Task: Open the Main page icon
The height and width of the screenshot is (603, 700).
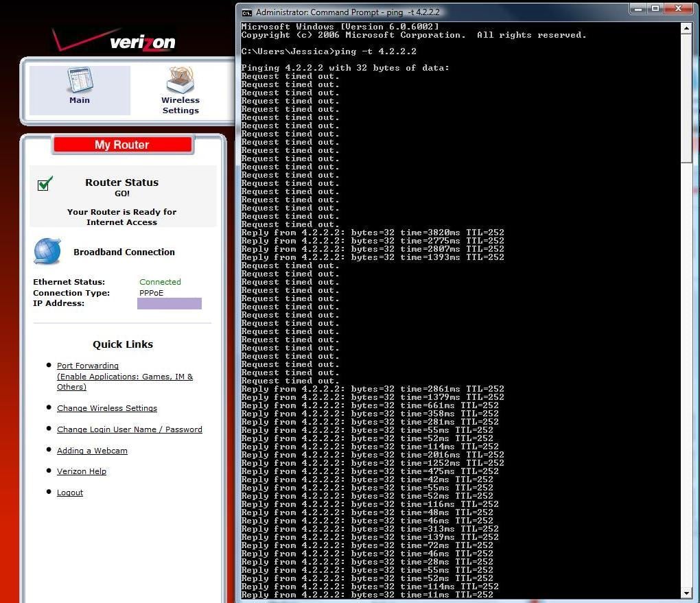Action: tap(80, 86)
